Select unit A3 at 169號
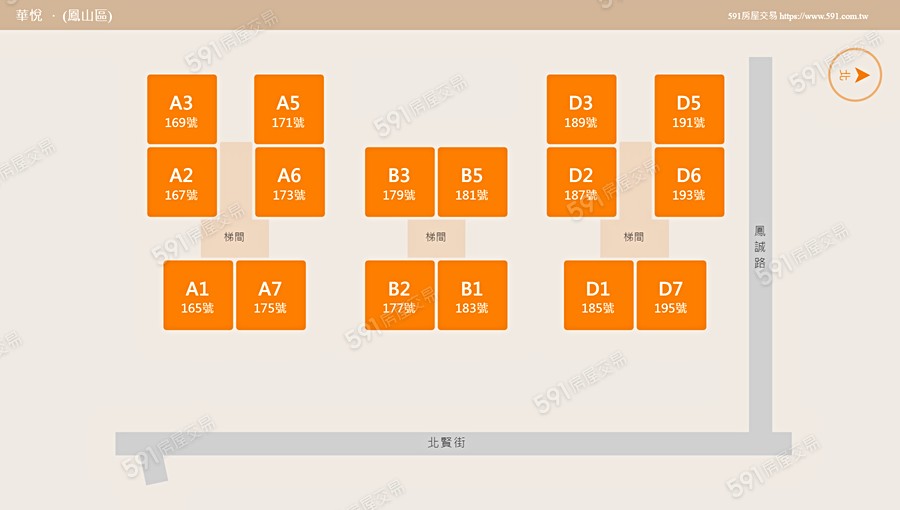The height and width of the screenshot is (510, 900). pos(181,109)
